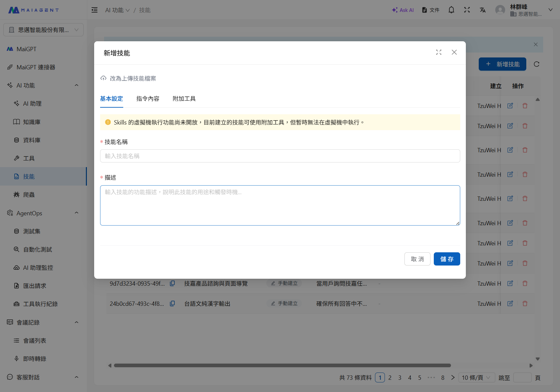Screen dimensions: 560x392
Task: Open the 10 條/頁 page size dropdown
Action: pos(476,377)
